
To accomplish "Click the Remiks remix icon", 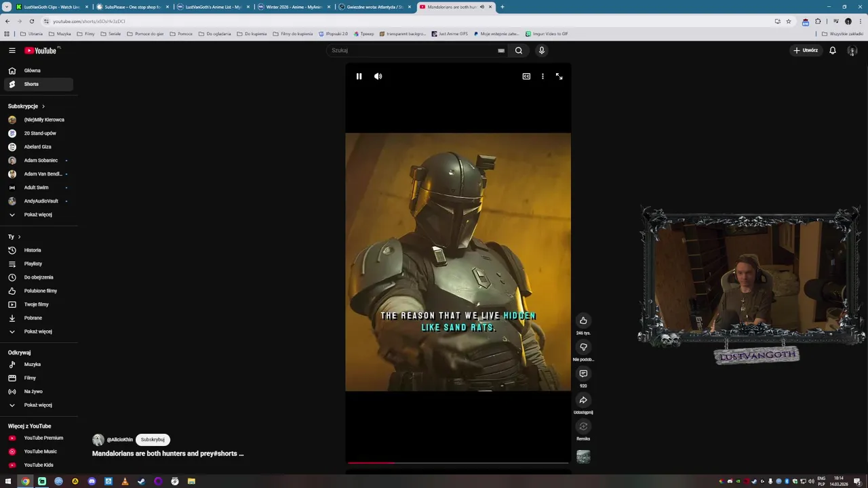I will pos(583,426).
